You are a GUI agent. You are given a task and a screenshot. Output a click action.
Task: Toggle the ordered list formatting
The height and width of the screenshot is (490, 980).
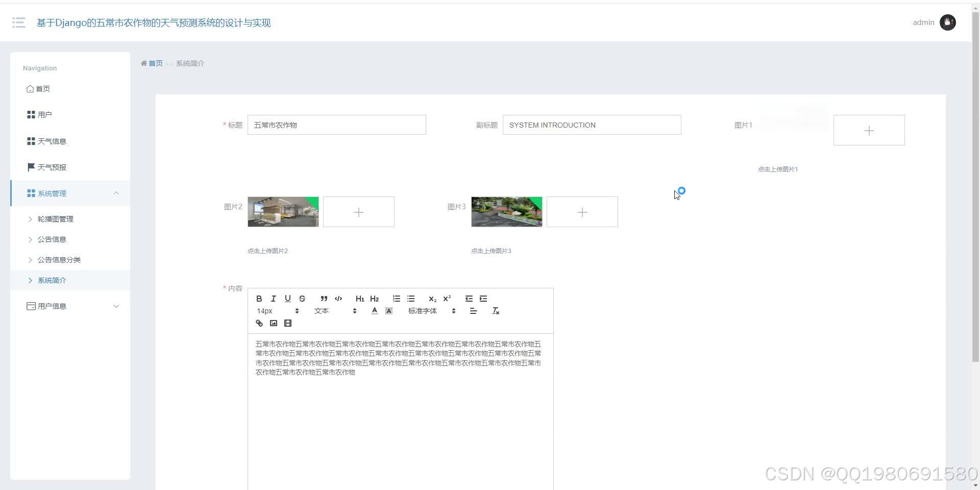pos(397,299)
